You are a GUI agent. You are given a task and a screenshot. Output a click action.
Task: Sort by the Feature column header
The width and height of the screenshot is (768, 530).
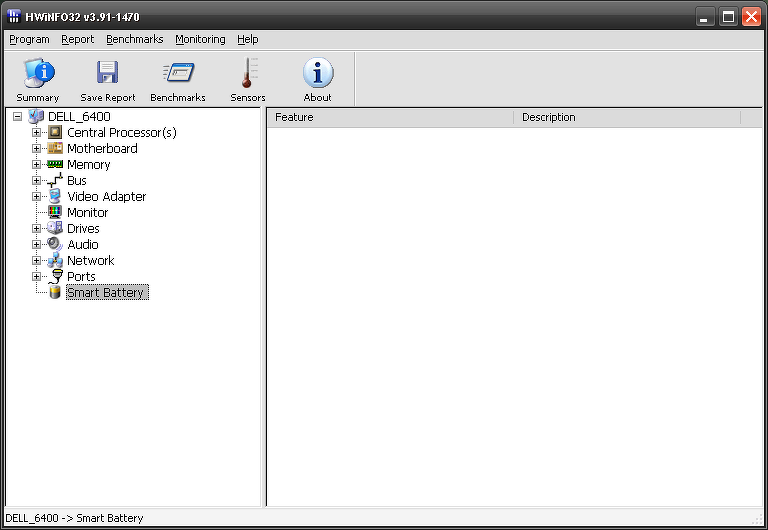point(390,118)
